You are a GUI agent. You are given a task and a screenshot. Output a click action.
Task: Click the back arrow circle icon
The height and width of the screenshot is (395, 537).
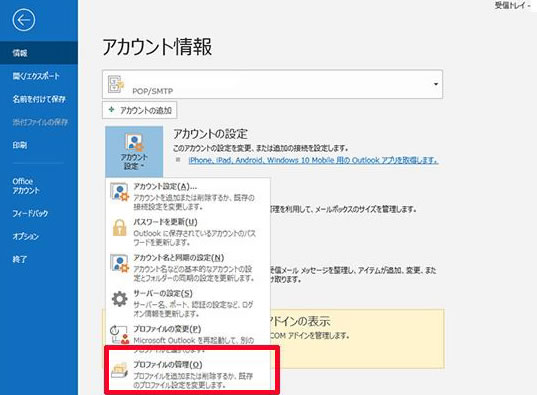24,20
